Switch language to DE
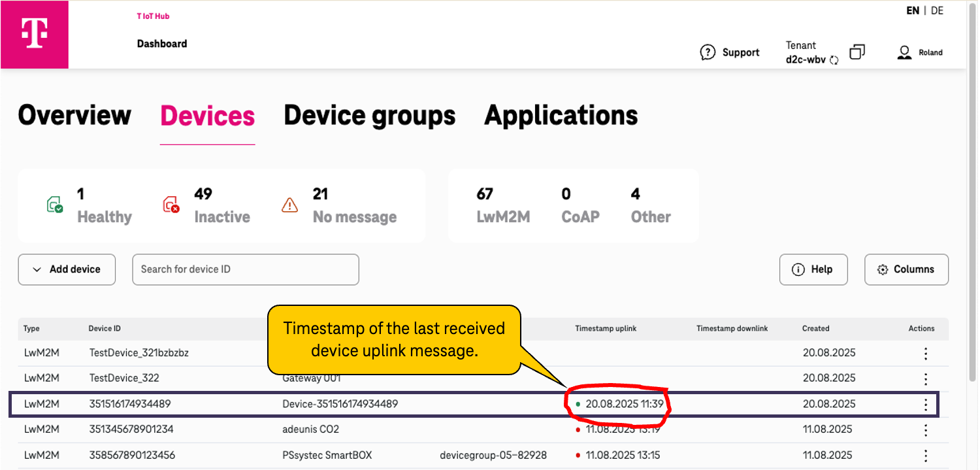 click(937, 10)
